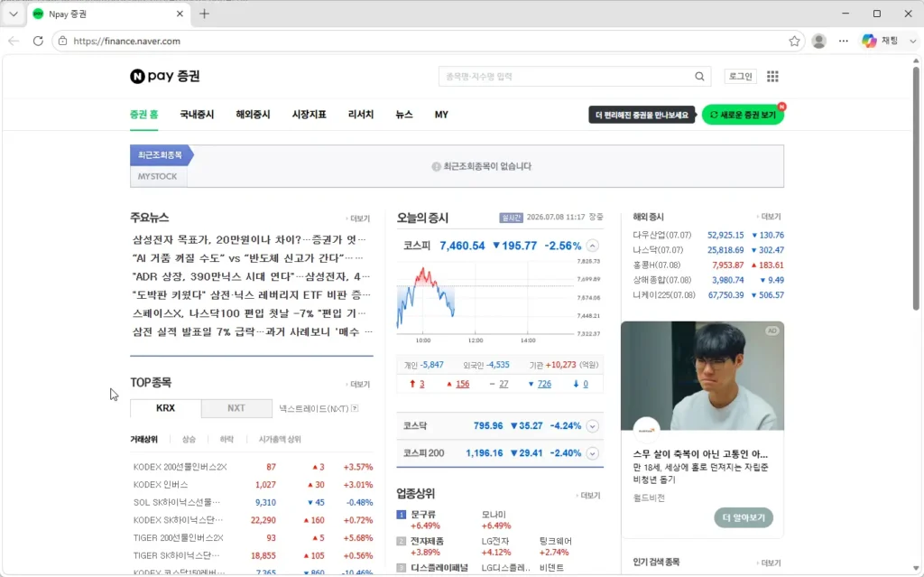Click the lower-limit count 0
Screen dimensions: 924x577
[x=585, y=384]
